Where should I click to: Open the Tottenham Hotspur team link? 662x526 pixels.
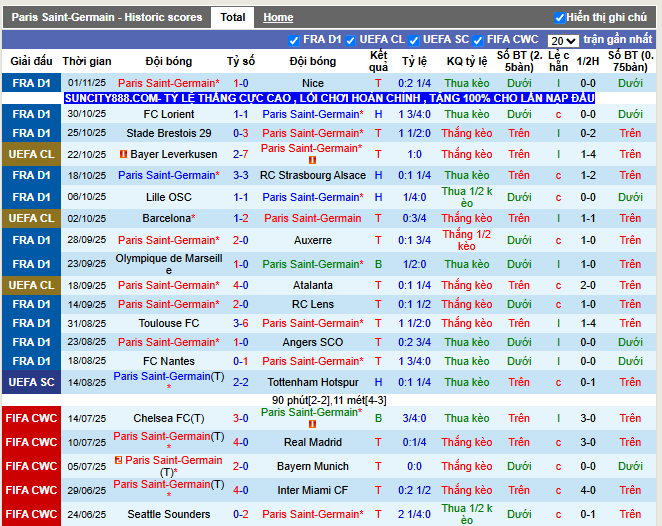pos(313,382)
